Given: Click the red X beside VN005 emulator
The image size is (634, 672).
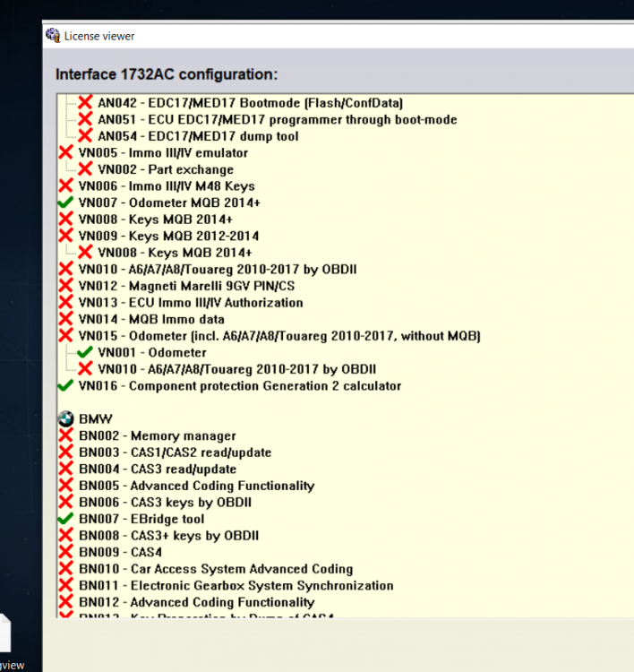Looking at the screenshot, I should [65, 152].
